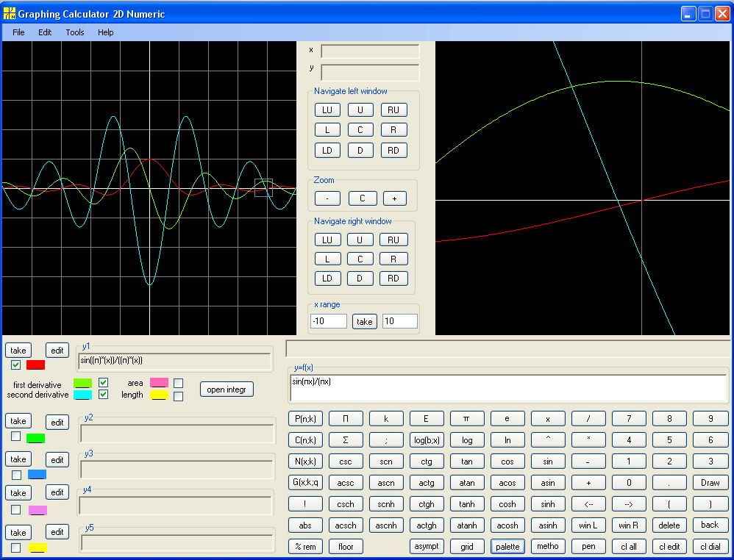Toggle the first derivative checkbox
Viewport: 734px width, 560px height.
pyautogui.click(x=104, y=382)
